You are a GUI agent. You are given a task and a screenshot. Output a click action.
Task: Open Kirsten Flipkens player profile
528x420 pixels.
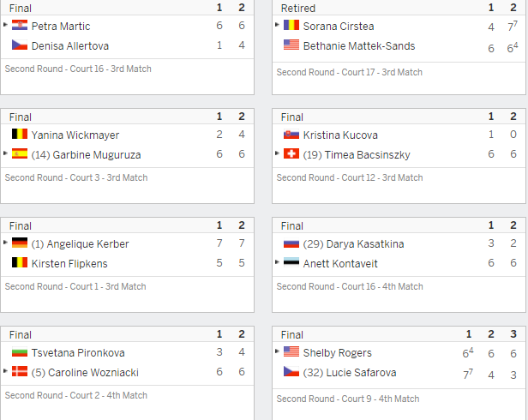coord(69,263)
